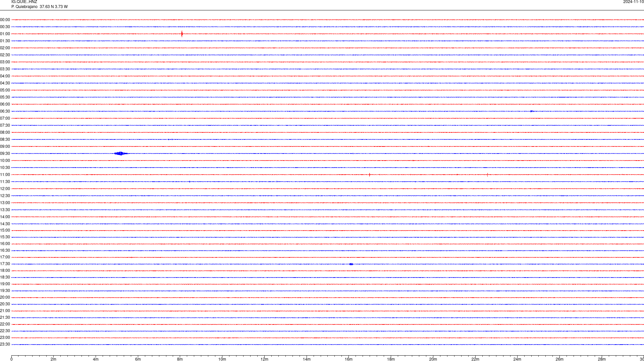The height and width of the screenshot is (362, 644).
Task: Click the P. Quiebrajano coordinates label
Action: [39, 7]
